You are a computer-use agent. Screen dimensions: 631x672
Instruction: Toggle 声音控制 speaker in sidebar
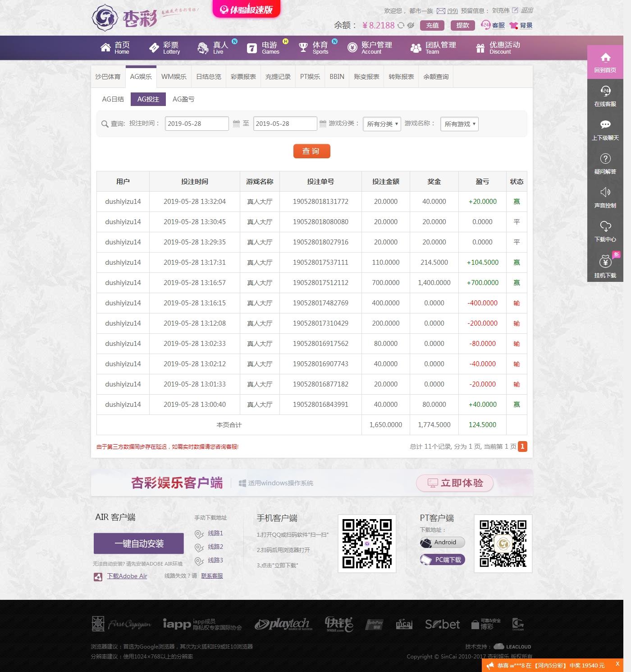[605, 197]
